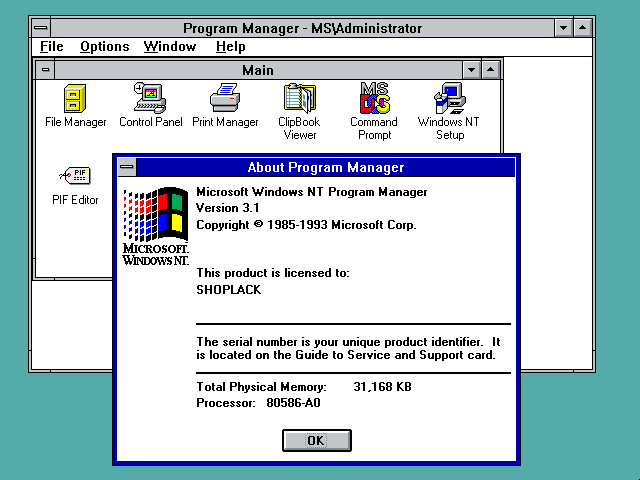This screenshot has height=480, width=640.
Task: Click the 'Version 3.1' text
Action: tap(228, 208)
